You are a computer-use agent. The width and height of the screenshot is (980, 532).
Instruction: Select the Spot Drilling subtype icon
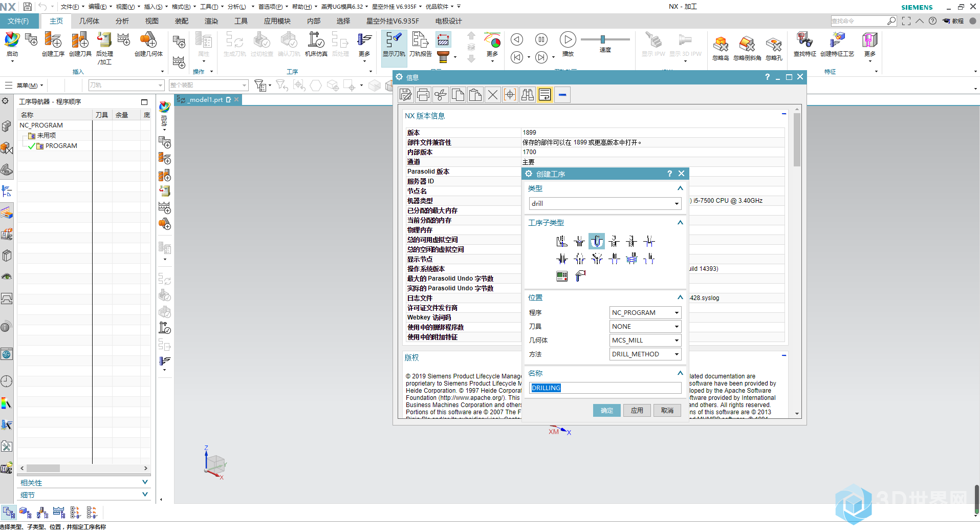(x=579, y=241)
